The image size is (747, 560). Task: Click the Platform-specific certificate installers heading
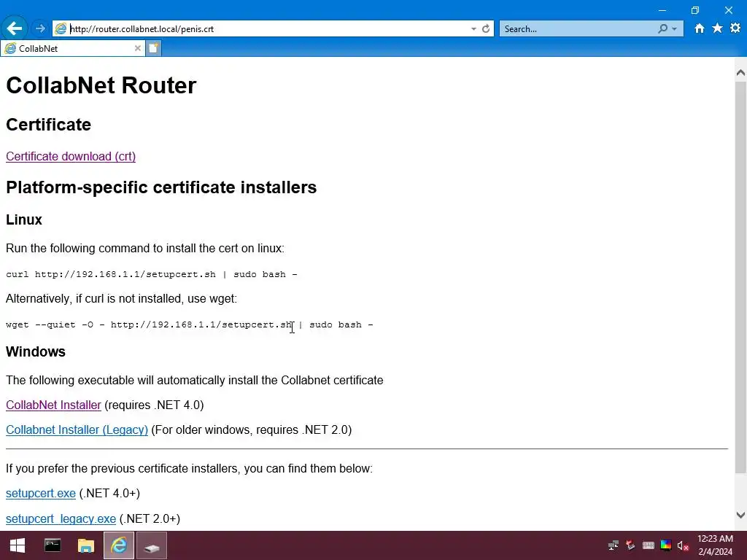[161, 187]
